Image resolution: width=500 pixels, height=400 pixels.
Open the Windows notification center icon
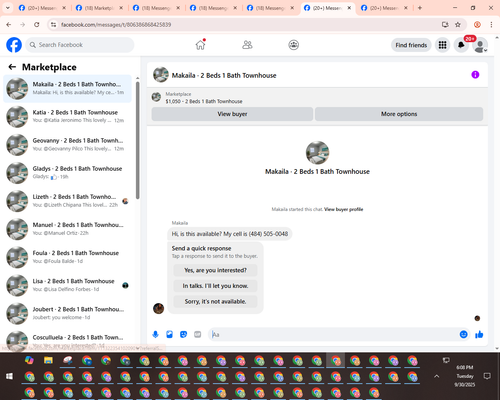[x=487, y=376]
